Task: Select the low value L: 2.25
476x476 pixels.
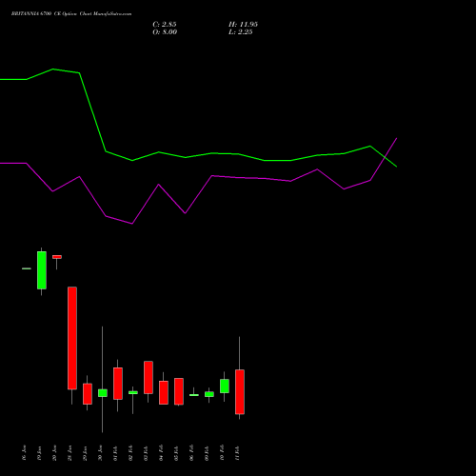Action: [241, 32]
